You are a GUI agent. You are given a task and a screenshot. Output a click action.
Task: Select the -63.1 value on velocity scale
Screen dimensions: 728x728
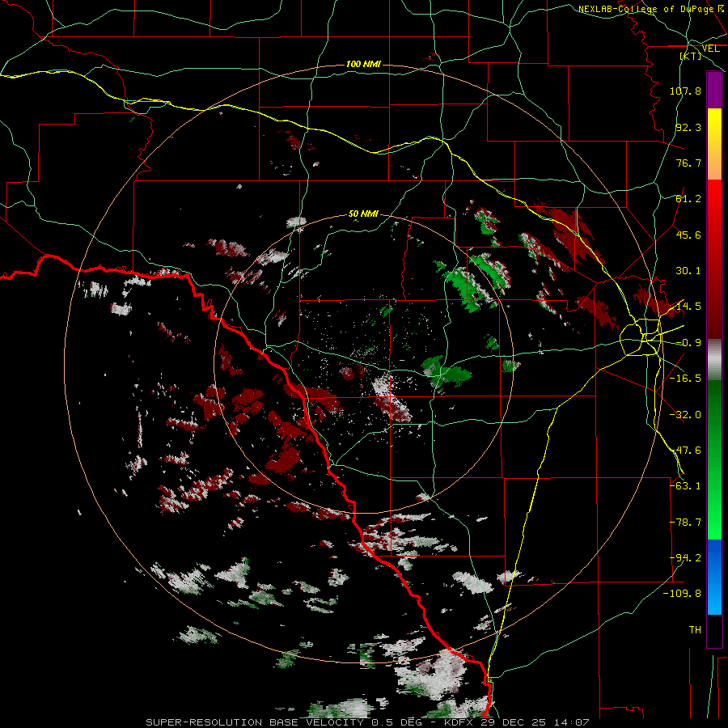[x=685, y=486]
